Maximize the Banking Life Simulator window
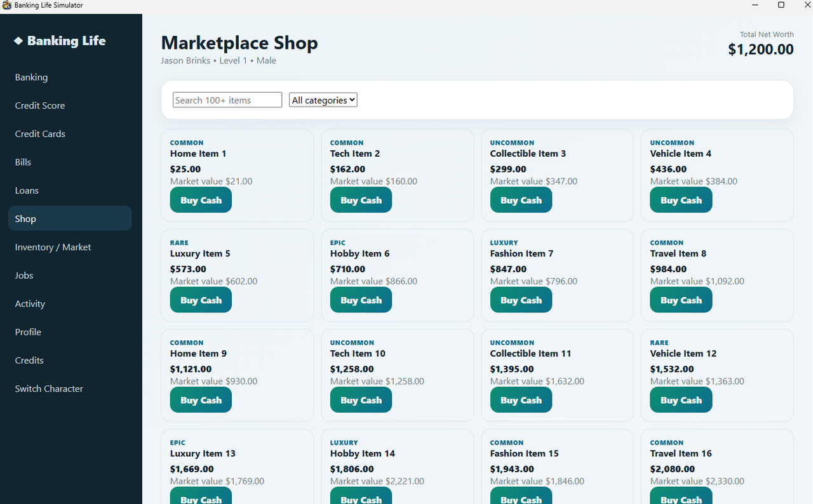813x504 pixels. pos(781,5)
